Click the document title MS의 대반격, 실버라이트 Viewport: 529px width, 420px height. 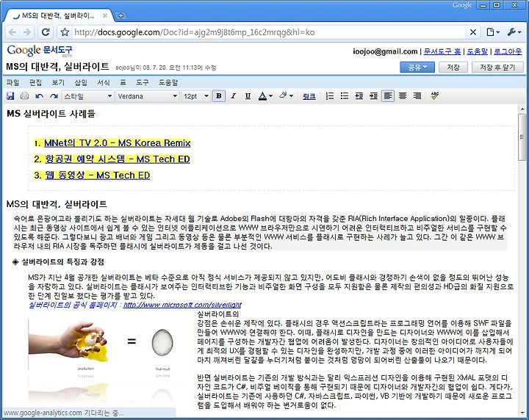57,66
